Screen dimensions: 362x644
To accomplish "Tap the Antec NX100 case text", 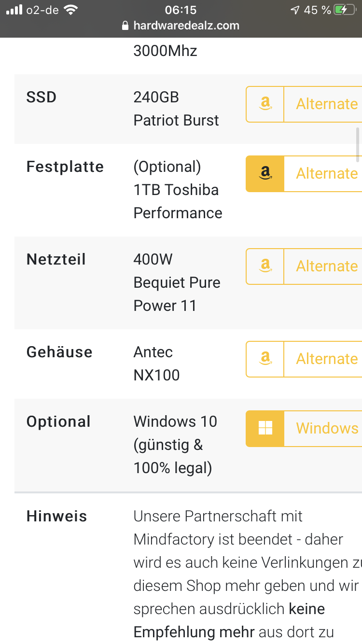I will [x=156, y=364].
